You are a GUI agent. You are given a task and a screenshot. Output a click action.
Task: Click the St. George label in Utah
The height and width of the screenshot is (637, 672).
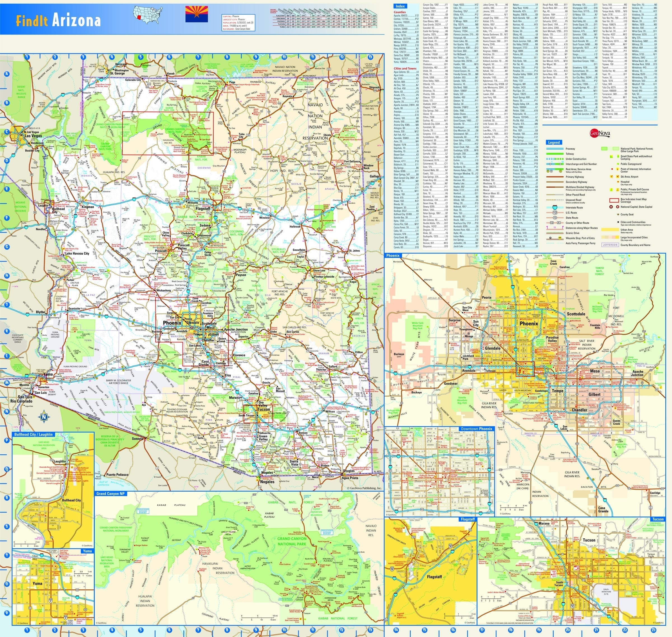tap(117, 73)
